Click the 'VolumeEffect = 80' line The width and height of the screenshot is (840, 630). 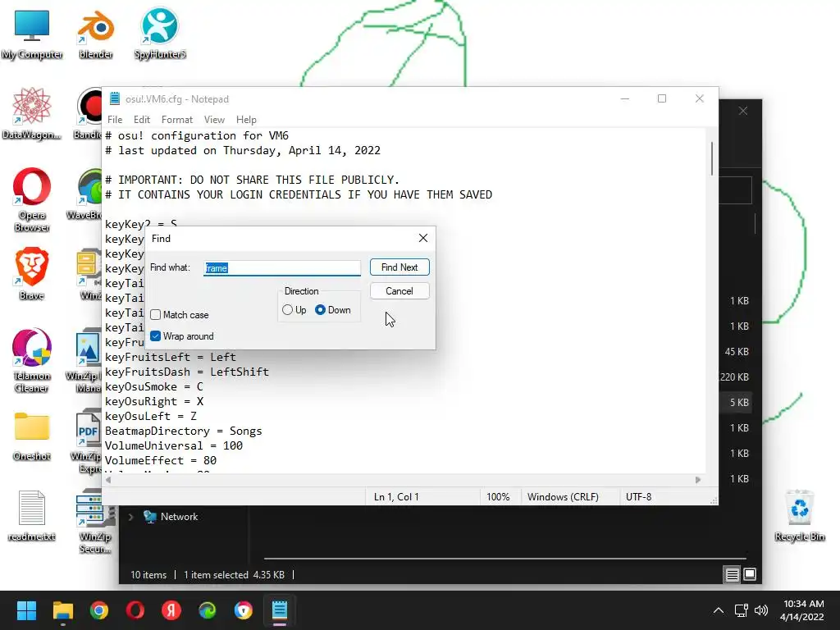[x=161, y=461]
